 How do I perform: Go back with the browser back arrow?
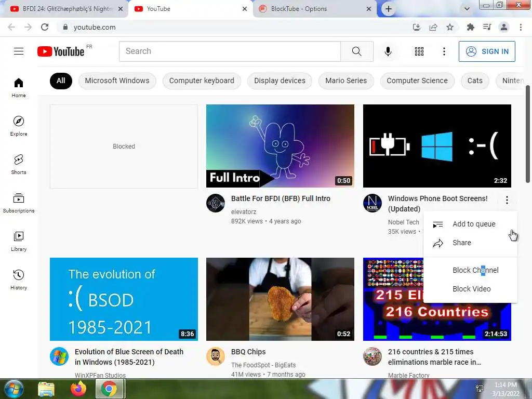(x=11, y=27)
